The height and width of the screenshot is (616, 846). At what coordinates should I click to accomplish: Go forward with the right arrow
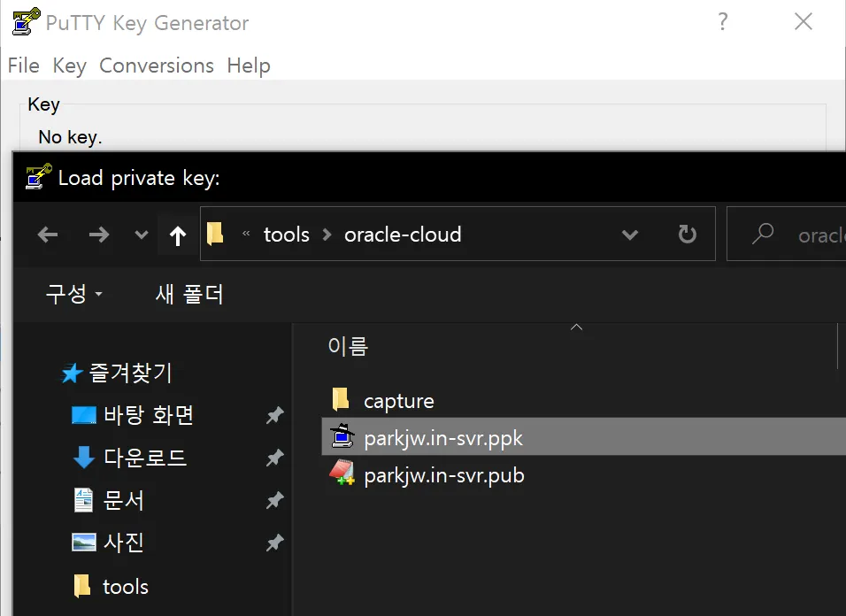(x=99, y=235)
